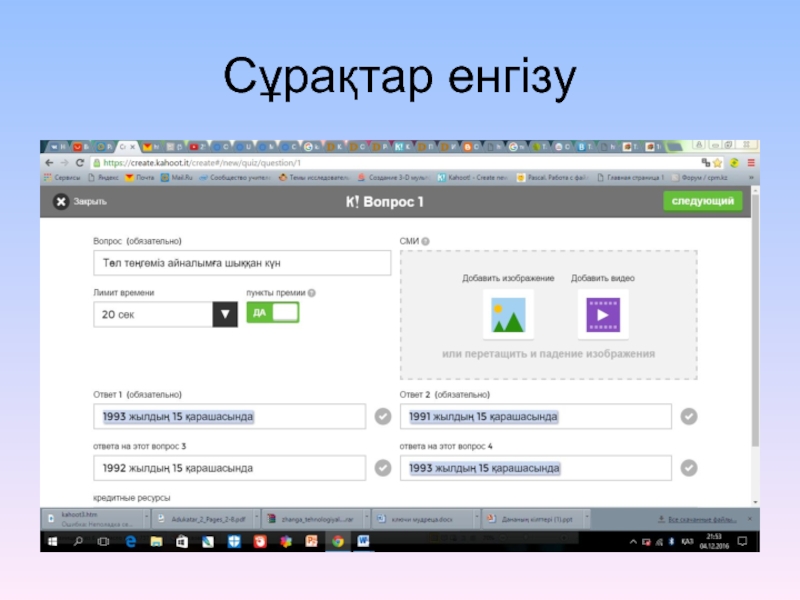Open Mail.Ru bookmark
The width and height of the screenshot is (800, 600).
pos(177,178)
